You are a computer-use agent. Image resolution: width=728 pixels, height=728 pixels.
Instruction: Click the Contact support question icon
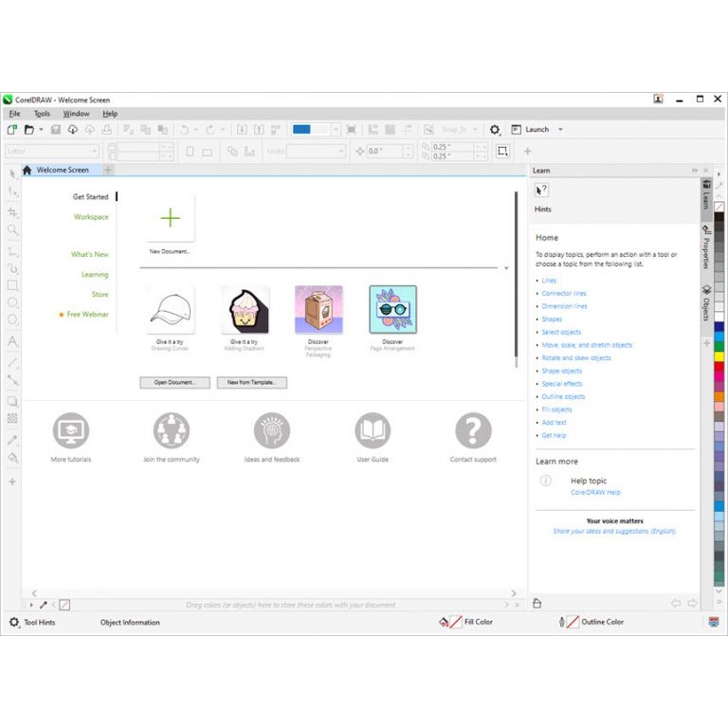coord(473,431)
